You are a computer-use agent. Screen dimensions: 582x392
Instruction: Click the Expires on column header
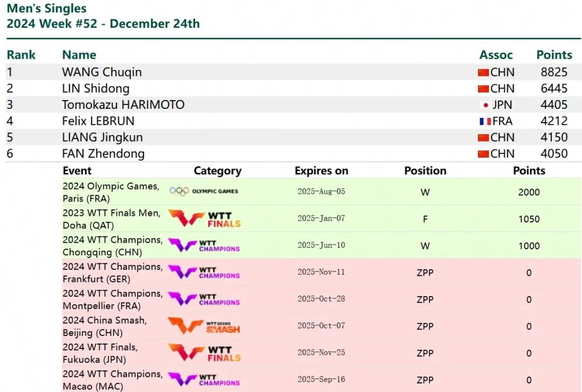tap(321, 171)
